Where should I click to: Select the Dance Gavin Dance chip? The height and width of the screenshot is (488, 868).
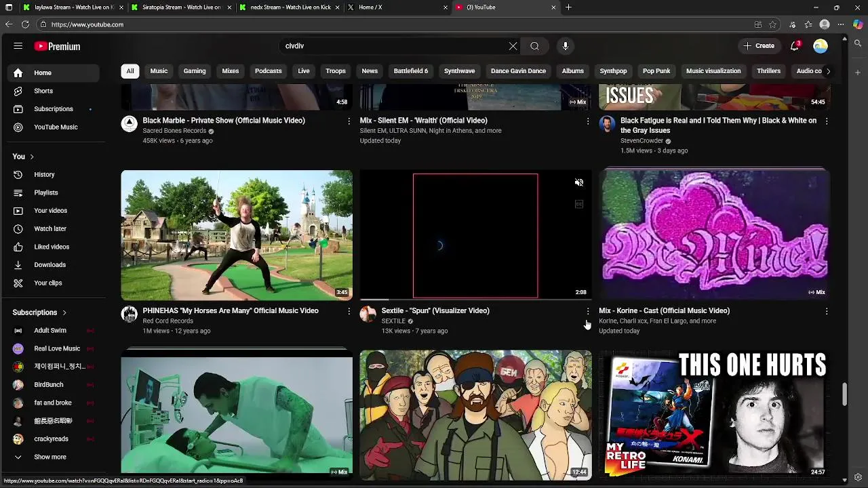click(518, 71)
